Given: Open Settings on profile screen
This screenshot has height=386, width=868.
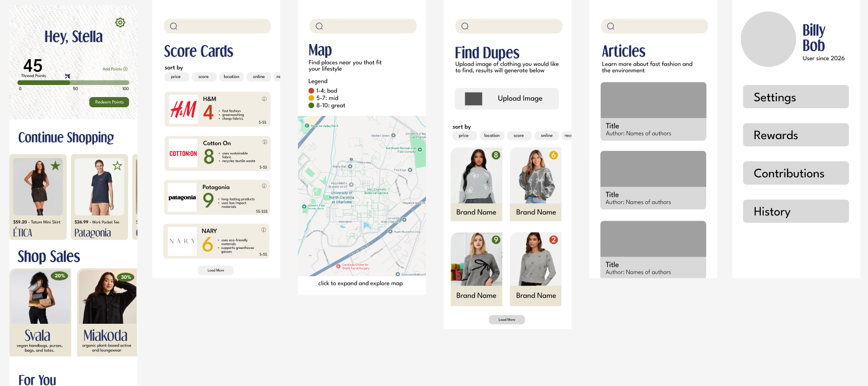Looking at the screenshot, I should (796, 97).
